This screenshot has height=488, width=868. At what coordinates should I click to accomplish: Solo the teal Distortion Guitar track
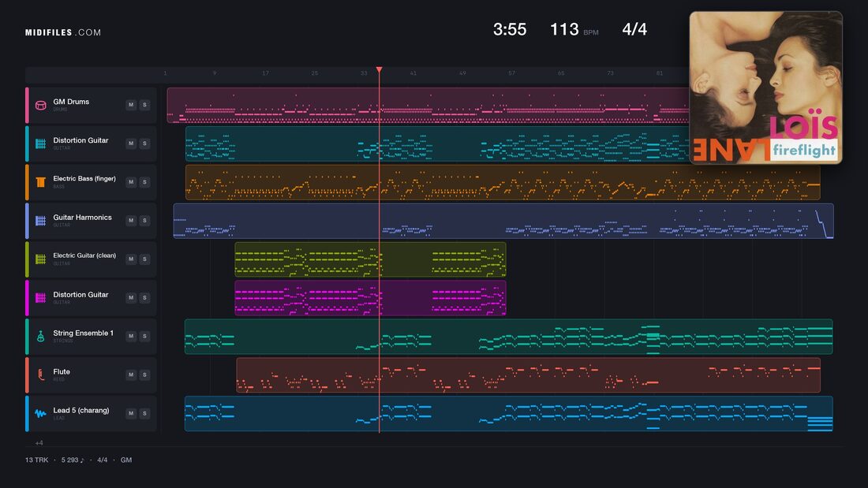click(144, 143)
